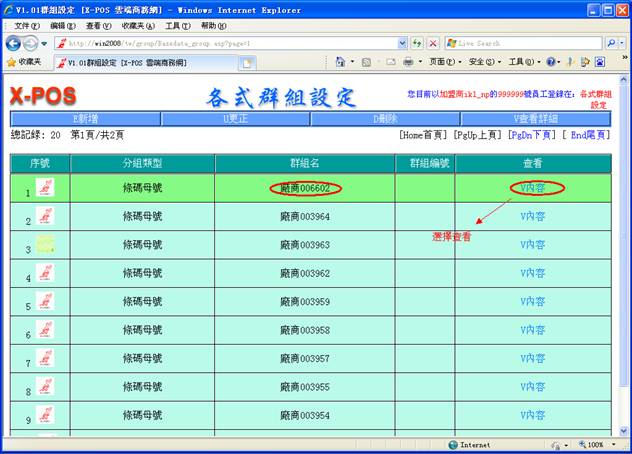This screenshot has width=632, height=454.
Task: Click the Refresh page icon
Action: [417, 44]
